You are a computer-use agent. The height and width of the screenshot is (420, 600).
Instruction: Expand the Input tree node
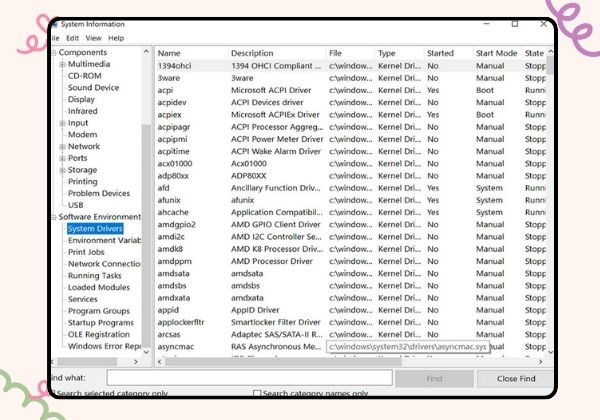[x=62, y=123]
